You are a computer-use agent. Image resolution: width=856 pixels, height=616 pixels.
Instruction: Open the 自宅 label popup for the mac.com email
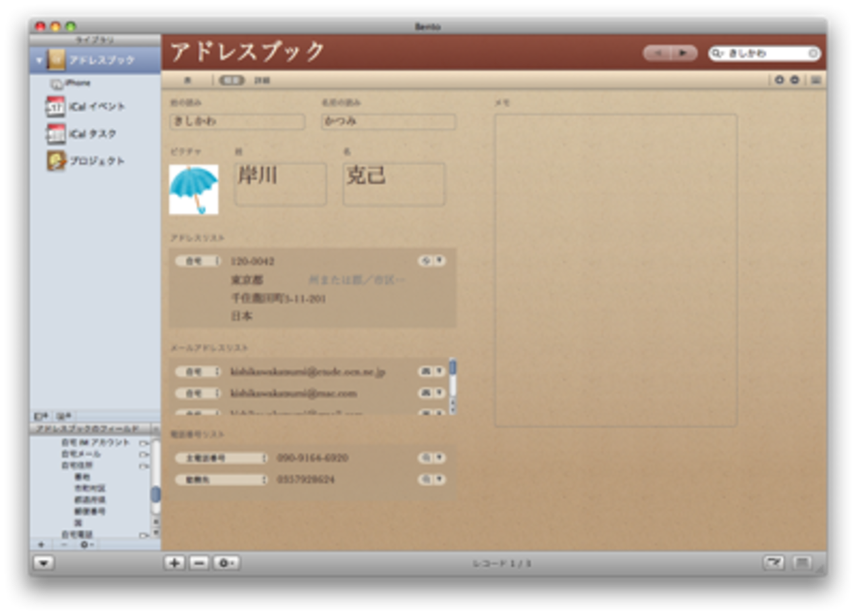[x=198, y=393]
